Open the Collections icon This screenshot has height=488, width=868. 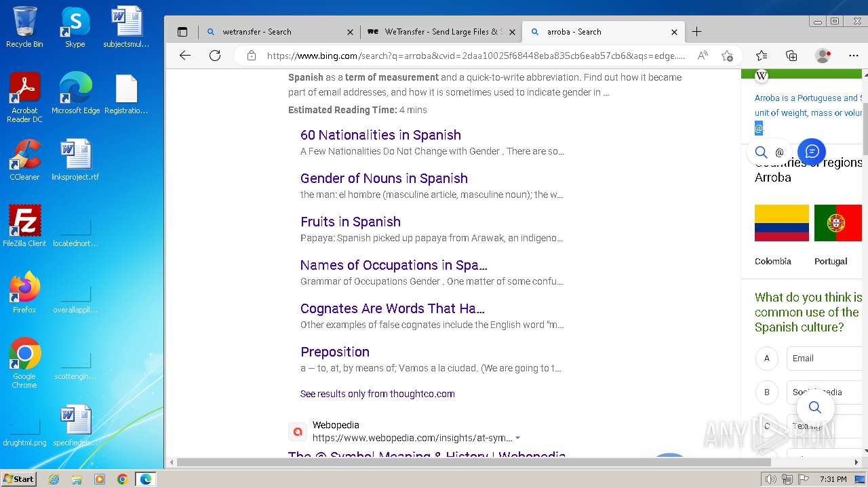coord(791,56)
